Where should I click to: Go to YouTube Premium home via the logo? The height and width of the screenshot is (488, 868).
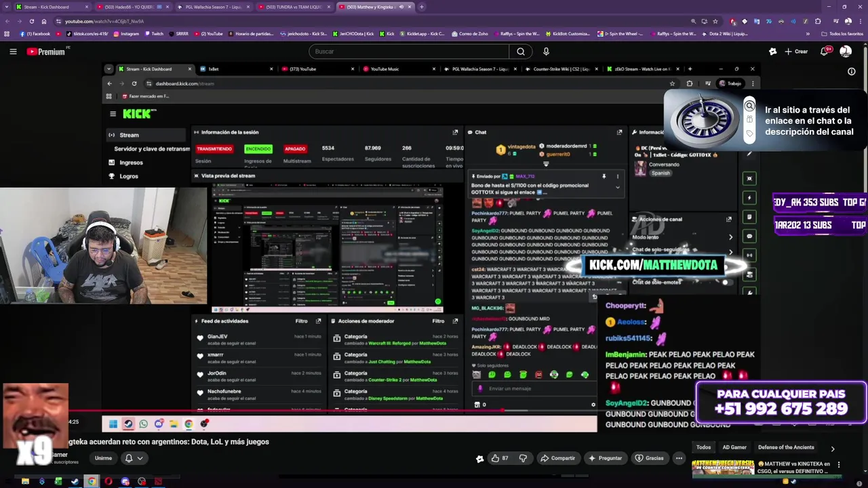pos(47,52)
